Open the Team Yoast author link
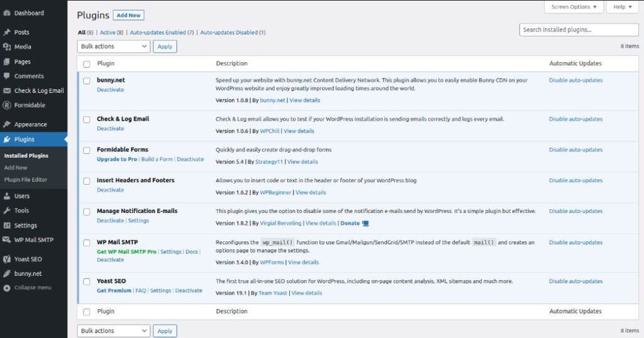 [273, 293]
